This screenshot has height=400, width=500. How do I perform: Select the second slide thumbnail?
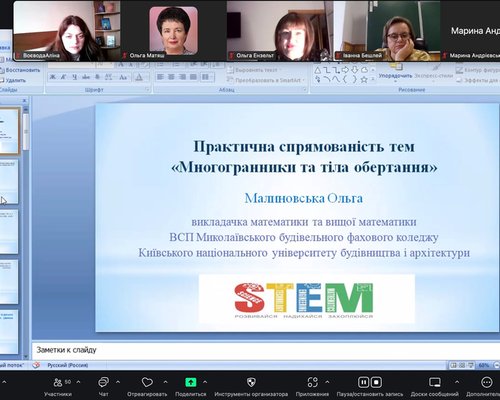click(9, 182)
